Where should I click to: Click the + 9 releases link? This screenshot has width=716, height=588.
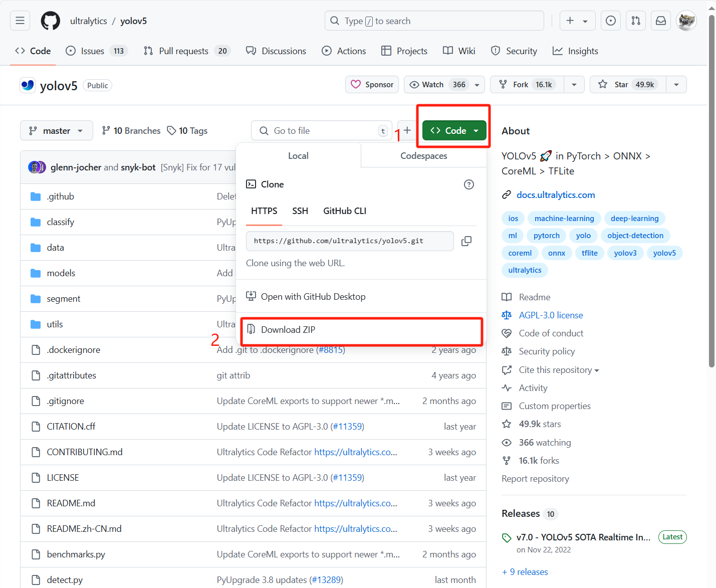click(x=525, y=572)
